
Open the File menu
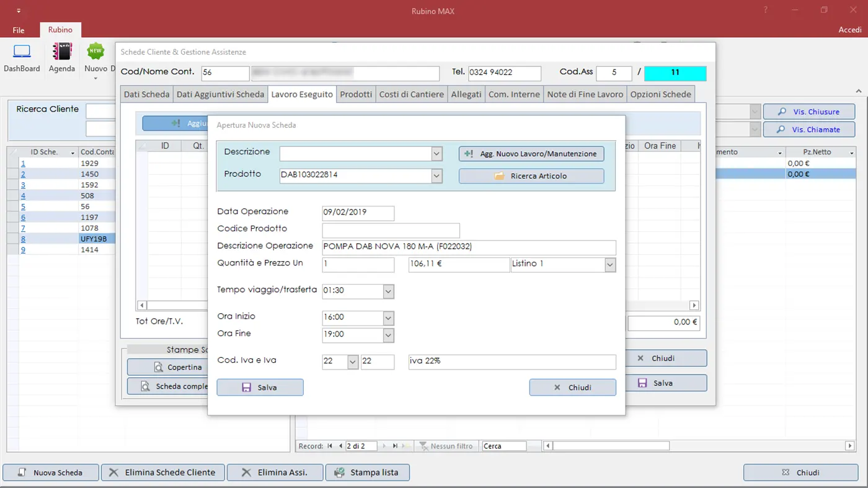pos(19,30)
